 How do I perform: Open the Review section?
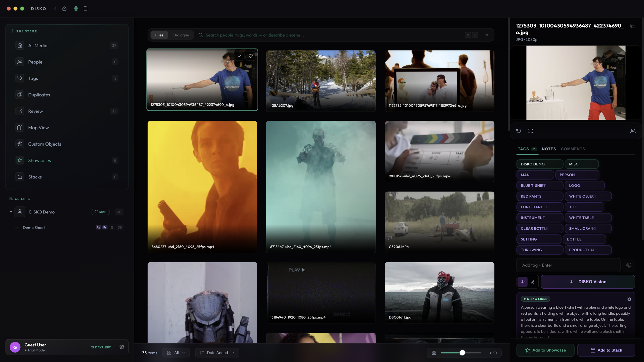pos(67,111)
